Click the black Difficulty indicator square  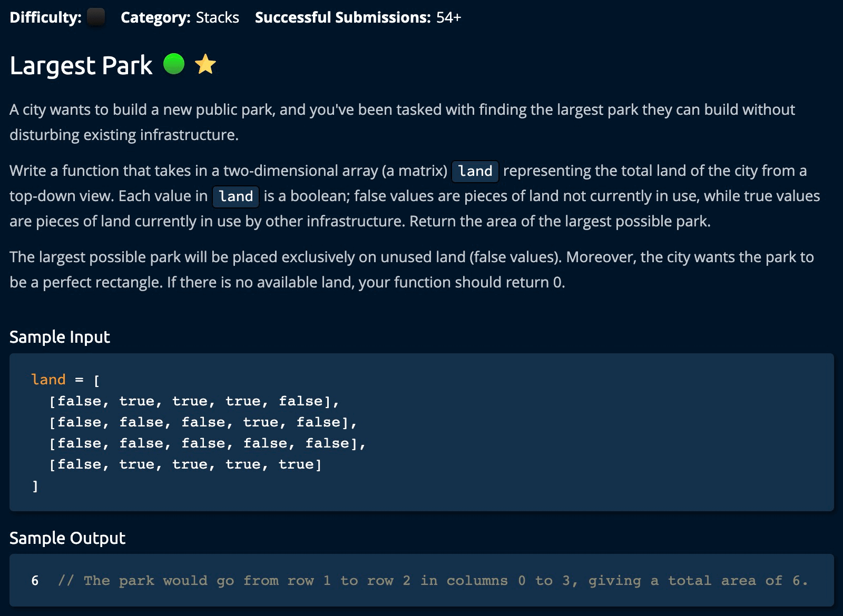95,17
